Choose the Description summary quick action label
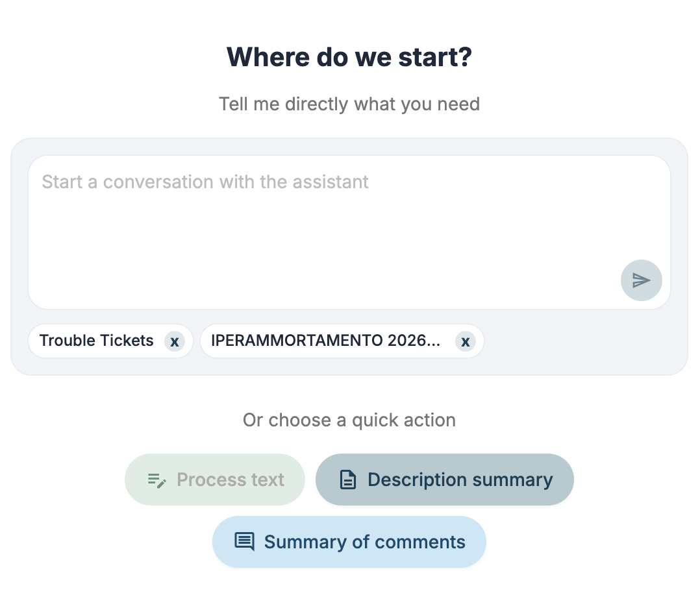Image resolution: width=700 pixels, height=597 pixels. tap(460, 480)
